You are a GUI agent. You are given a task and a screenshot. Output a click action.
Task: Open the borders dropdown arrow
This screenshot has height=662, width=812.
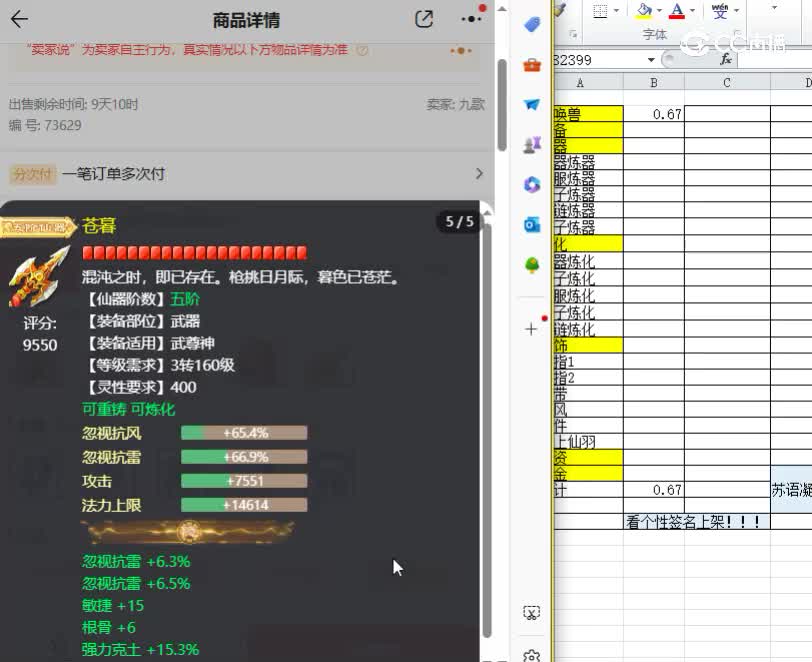click(x=617, y=10)
